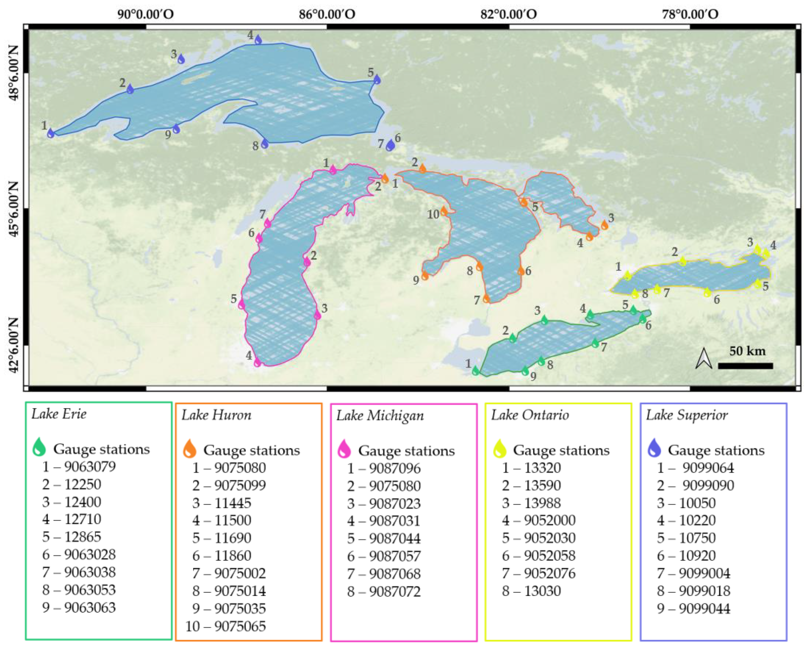Click Lake Superior gauge marker number 4
Image resolution: width=812 pixels, height=656 pixels.
tap(258, 40)
